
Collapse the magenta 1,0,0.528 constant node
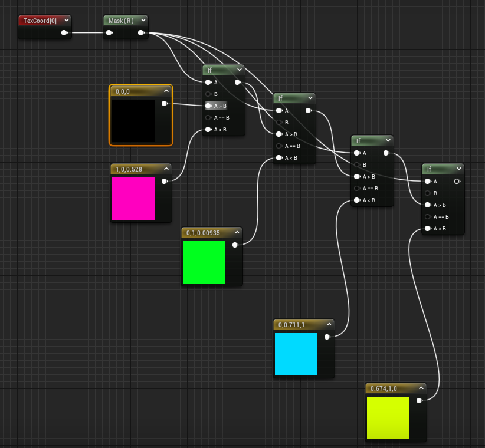167,169
